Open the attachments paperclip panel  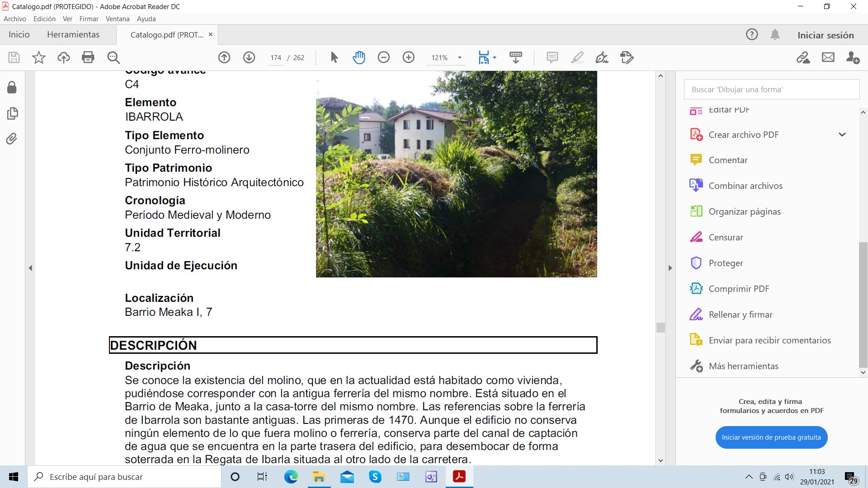coord(12,139)
